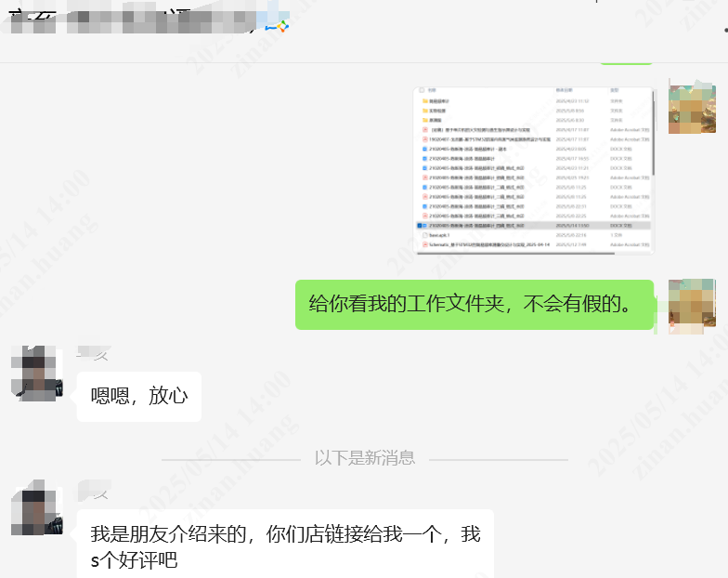Open contact avatar beside '我是朋友介绍来的' message
Screen dimensions: 728x578
pyautogui.click(x=37, y=507)
